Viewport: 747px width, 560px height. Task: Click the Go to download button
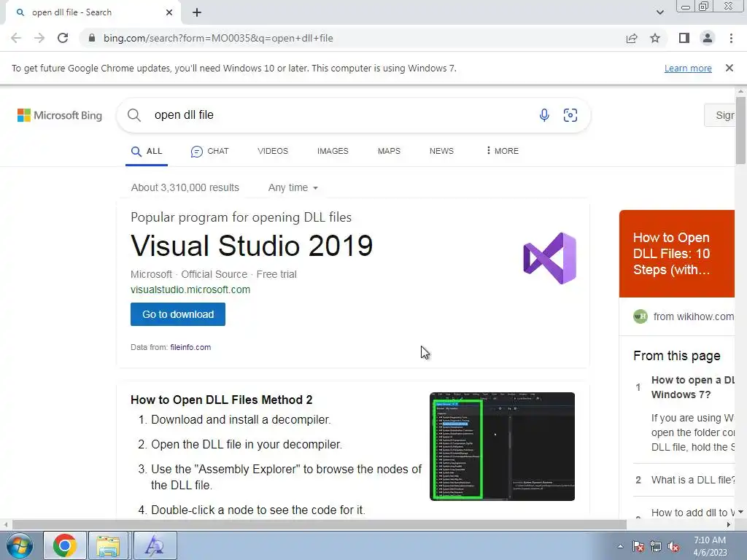tap(178, 314)
